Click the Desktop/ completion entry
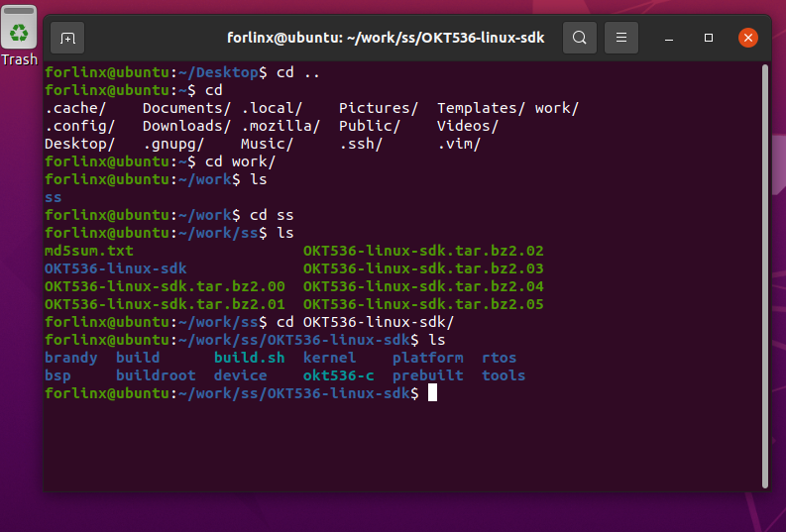Screen dimensions: 786x532 (x=79, y=144)
